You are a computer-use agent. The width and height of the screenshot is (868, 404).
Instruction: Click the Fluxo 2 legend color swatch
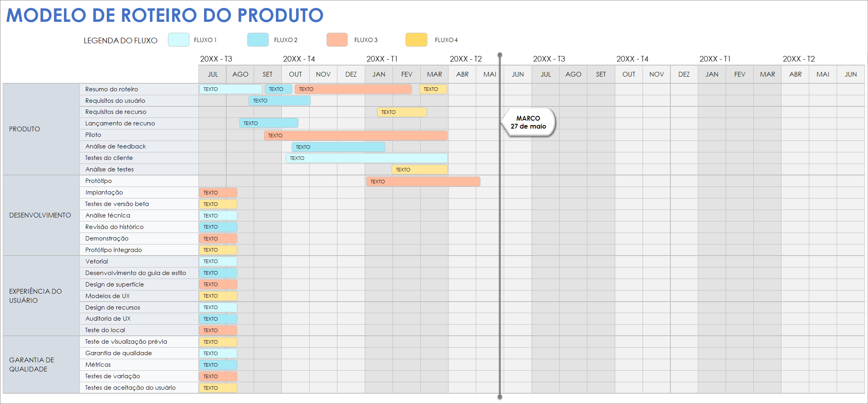pos(258,40)
